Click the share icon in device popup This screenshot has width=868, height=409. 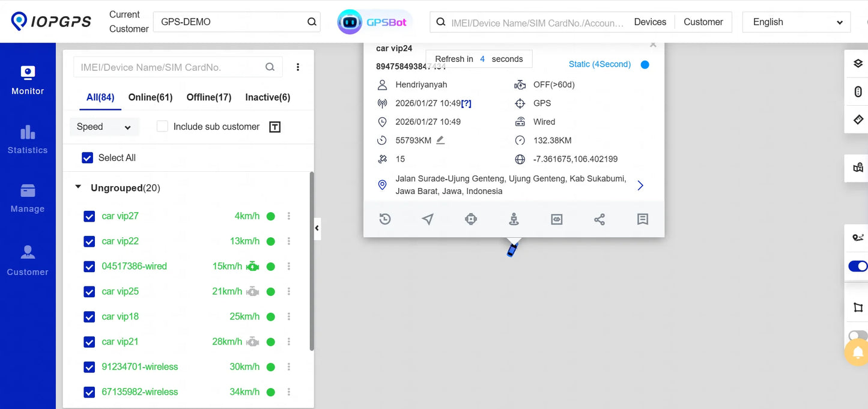pyautogui.click(x=599, y=219)
